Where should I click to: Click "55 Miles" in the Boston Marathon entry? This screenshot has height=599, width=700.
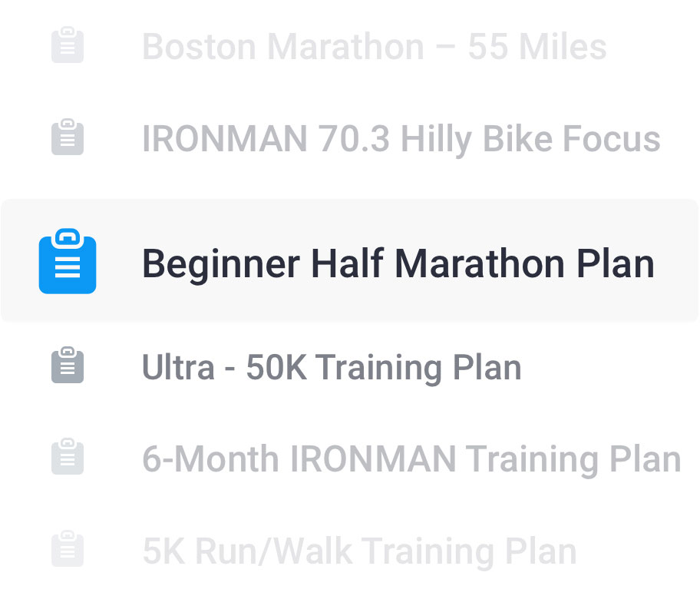pyautogui.click(x=537, y=47)
